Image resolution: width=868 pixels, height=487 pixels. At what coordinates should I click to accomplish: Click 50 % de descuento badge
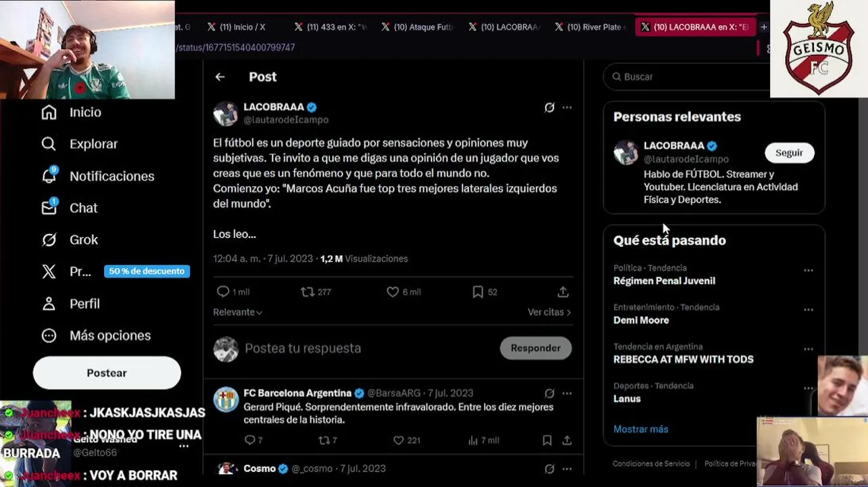point(147,271)
